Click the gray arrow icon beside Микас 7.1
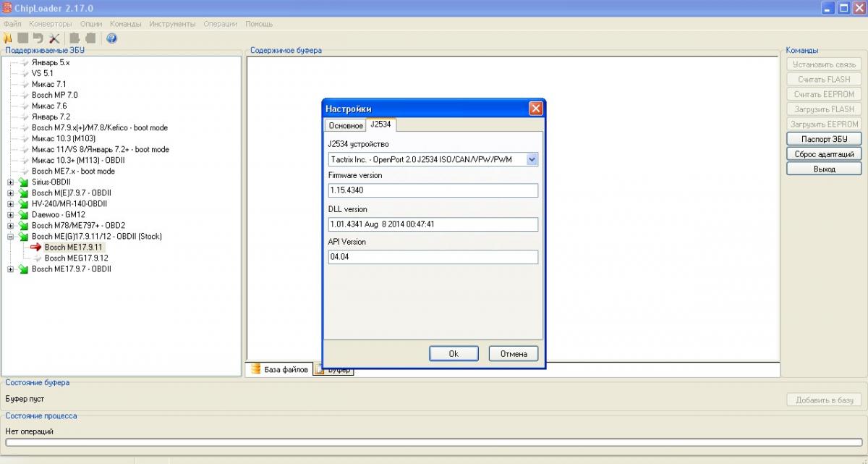The image size is (868, 464). [25, 84]
